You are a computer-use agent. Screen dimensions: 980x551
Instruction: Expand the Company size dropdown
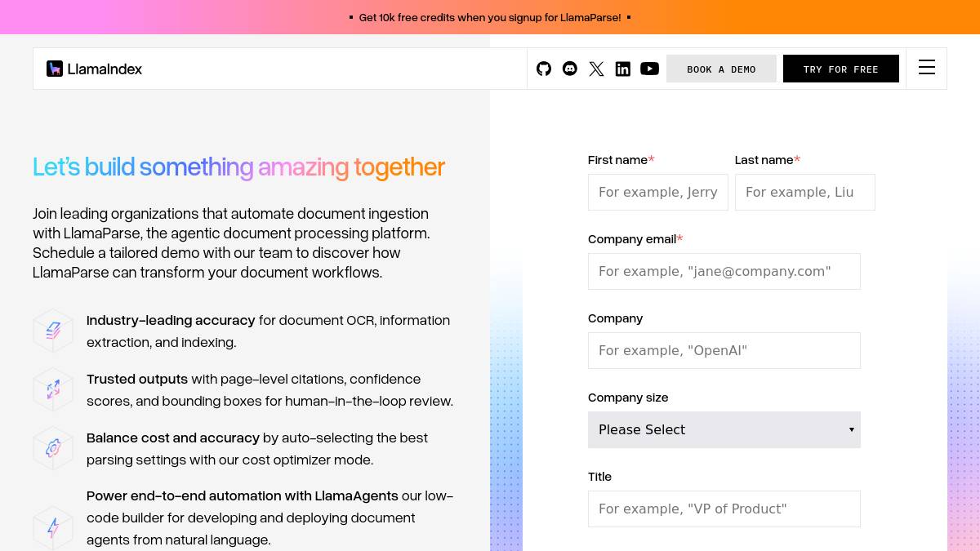click(724, 429)
